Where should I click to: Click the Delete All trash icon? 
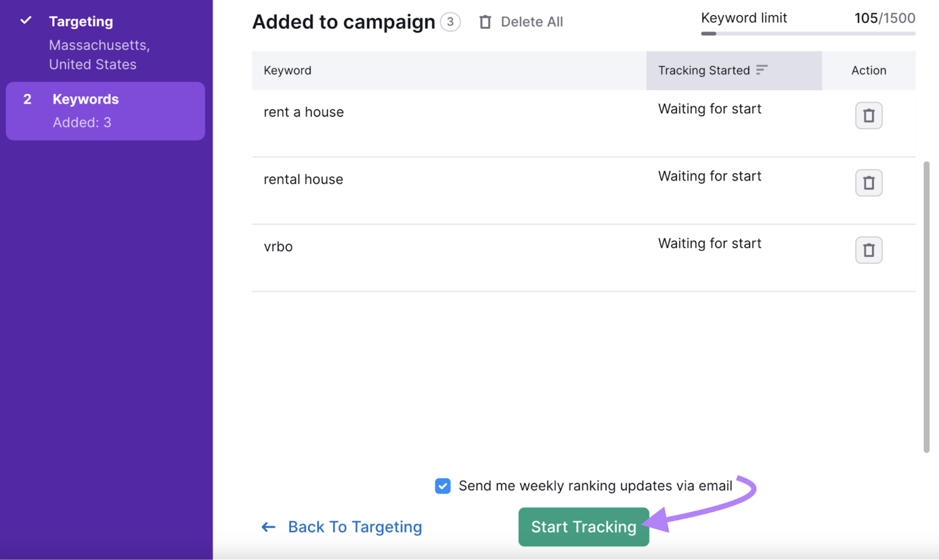[x=485, y=22]
